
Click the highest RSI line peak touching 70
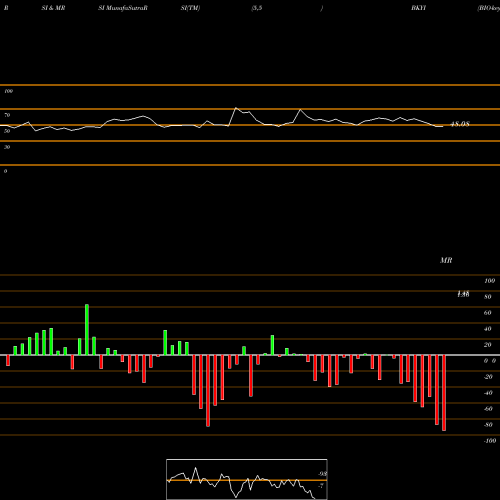[236, 108]
